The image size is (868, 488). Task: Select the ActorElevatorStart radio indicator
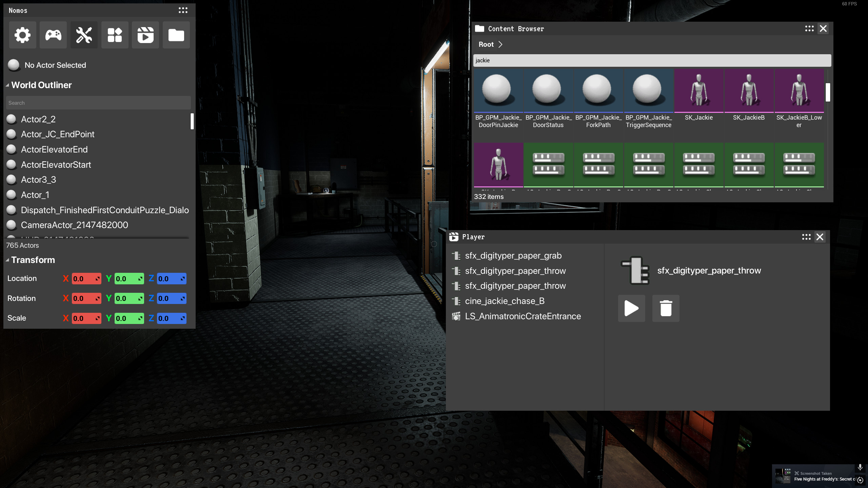tap(11, 164)
